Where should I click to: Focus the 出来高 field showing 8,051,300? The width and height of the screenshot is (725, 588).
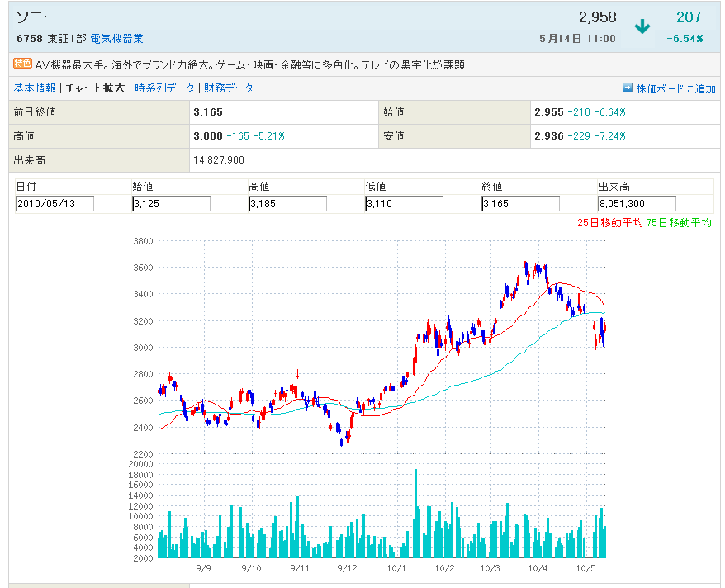coord(637,204)
